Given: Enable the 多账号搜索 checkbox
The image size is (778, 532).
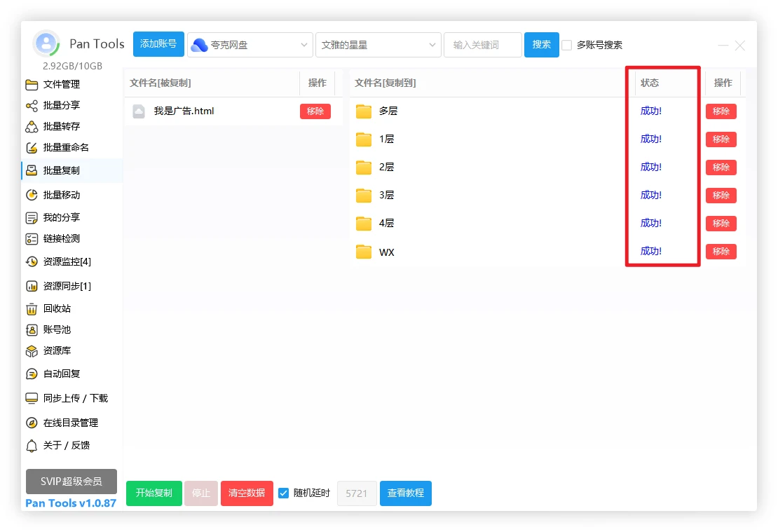Looking at the screenshot, I should [x=567, y=45].
